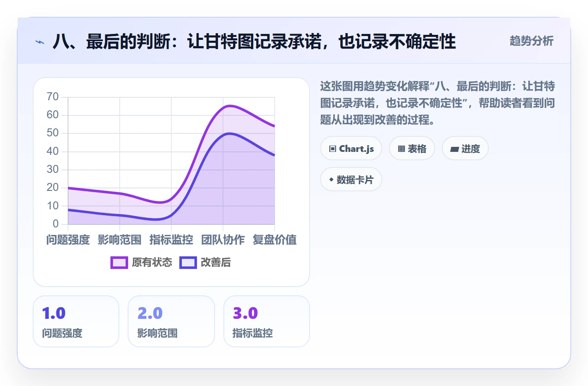Screen dimensions: 588x386
Task: Open the 2.0 影响范围 stat card
Action: 171,321
